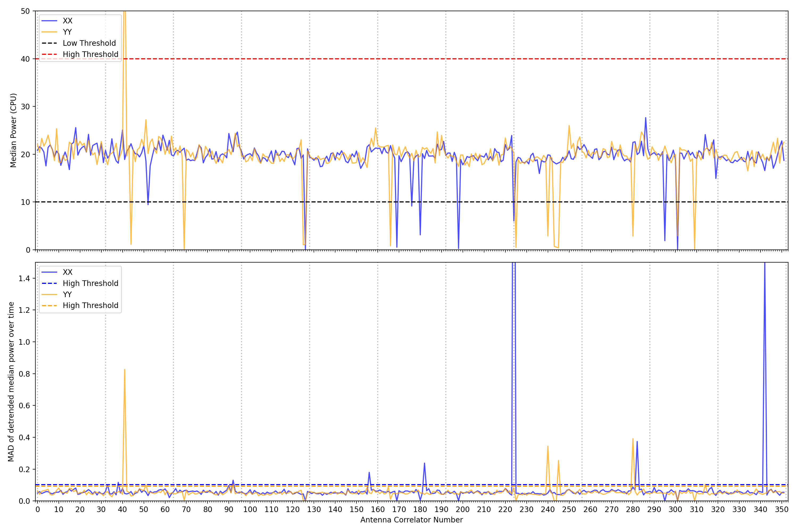Image resolution: width=798 pixels, height=532 pixels.
Task: Click the YY legend entry in bottom plot
Action: tap(67, 294)
